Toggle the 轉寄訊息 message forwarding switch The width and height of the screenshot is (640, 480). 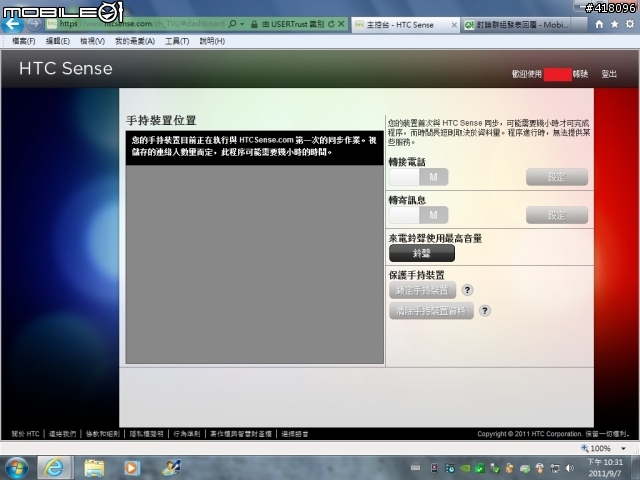(418, 215)
